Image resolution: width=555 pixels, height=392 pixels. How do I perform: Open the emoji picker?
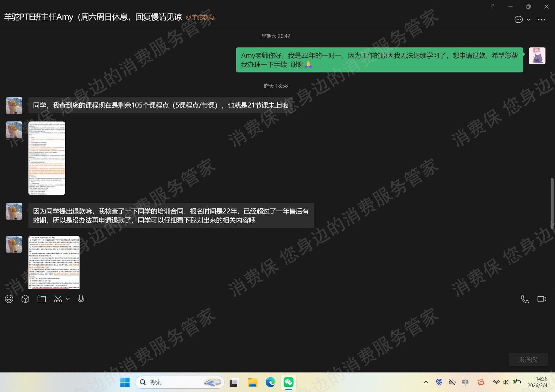click(9, 299)
